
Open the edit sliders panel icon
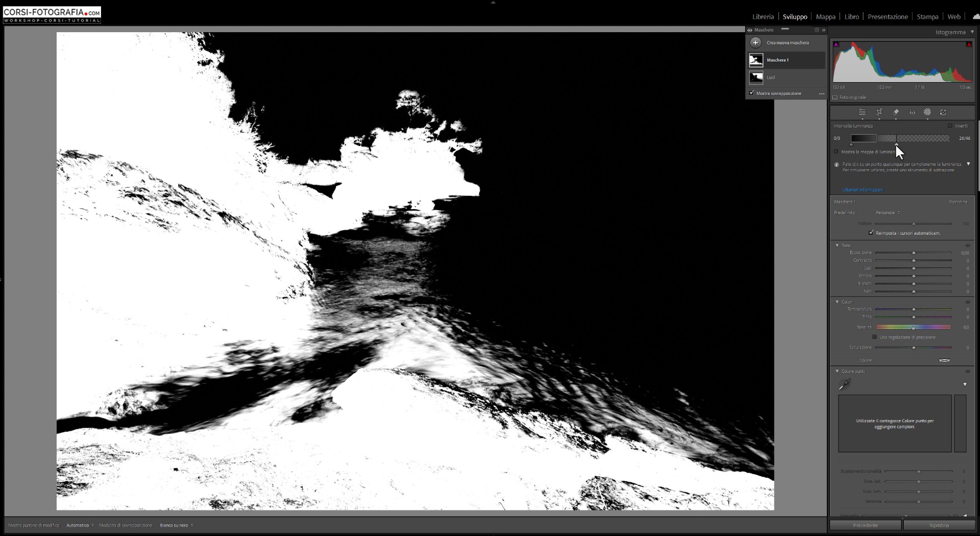[862, 112]
